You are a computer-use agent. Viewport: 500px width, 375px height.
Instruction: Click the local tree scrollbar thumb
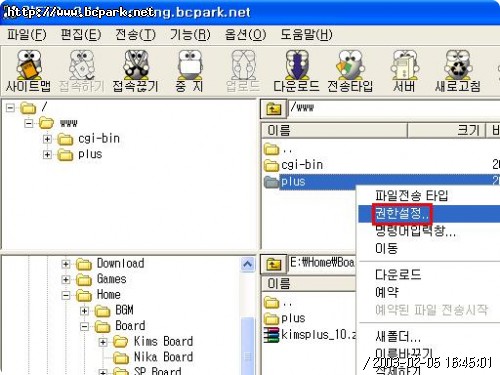247,346
